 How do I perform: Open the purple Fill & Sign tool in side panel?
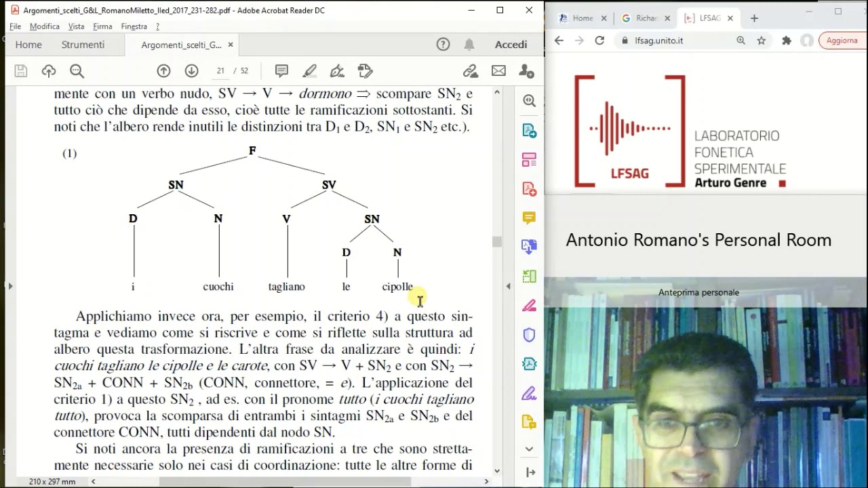pyautogui.click(x=530, y=393)
